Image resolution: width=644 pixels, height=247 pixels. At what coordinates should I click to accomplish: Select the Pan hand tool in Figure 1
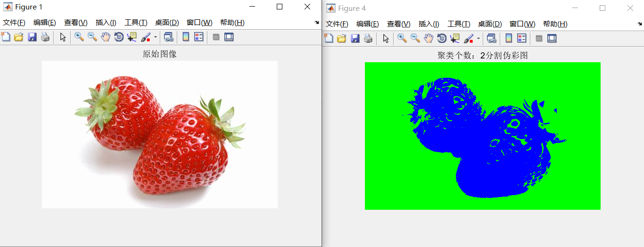[106, 37]
